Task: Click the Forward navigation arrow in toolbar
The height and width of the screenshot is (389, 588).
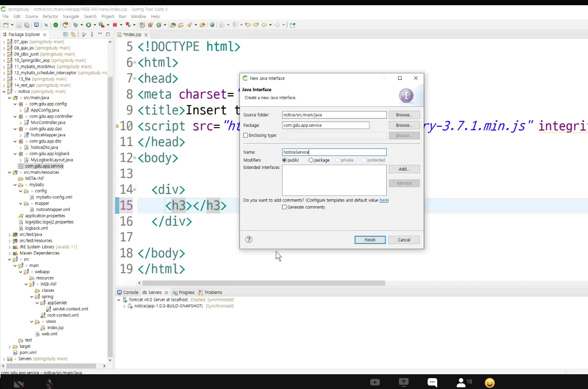Action: tap(277, 25)
